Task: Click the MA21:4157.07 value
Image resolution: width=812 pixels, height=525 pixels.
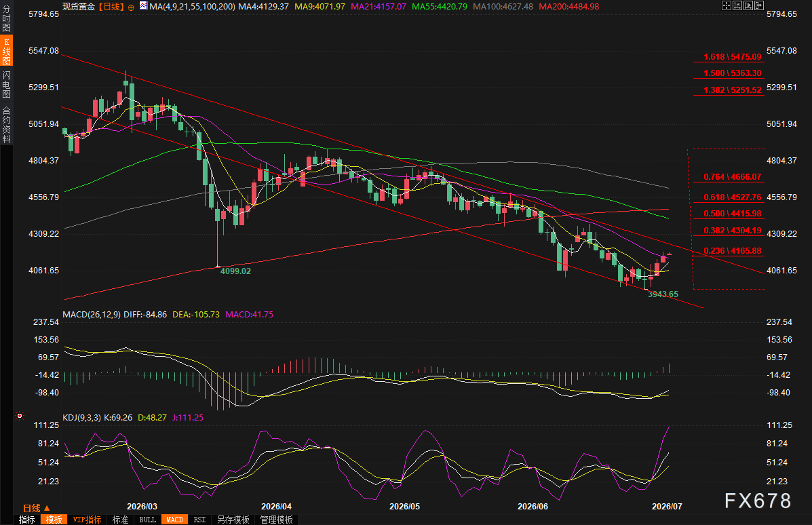Action: [379, 7]
